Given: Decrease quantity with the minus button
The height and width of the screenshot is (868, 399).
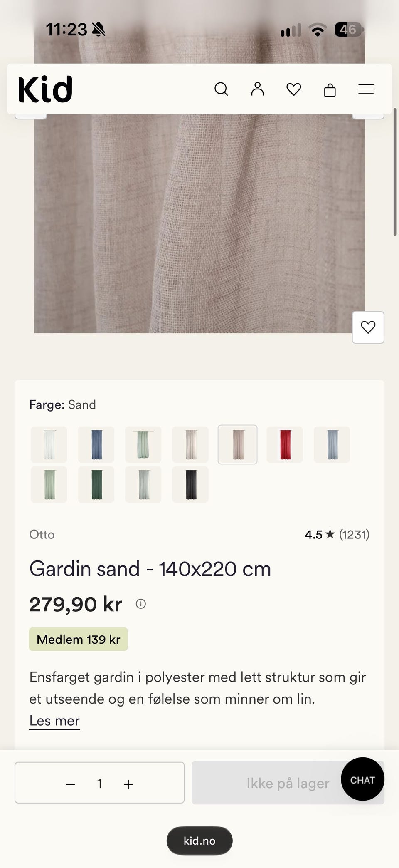Looking at the screenshot, I should (x=70, y=784).
